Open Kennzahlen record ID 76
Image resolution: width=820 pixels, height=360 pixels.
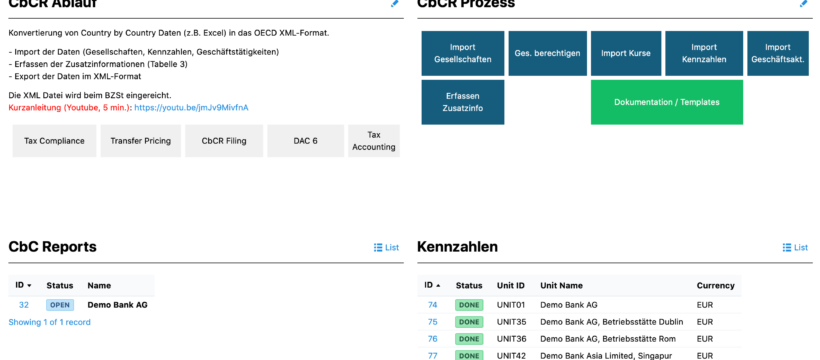pyautogui.click(x=432, y=339)
